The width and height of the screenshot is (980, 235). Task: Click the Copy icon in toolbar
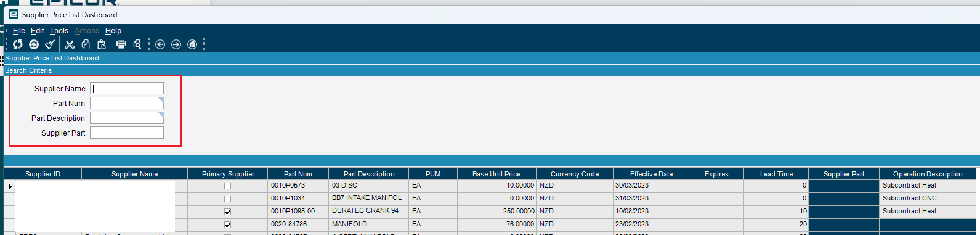86,44
